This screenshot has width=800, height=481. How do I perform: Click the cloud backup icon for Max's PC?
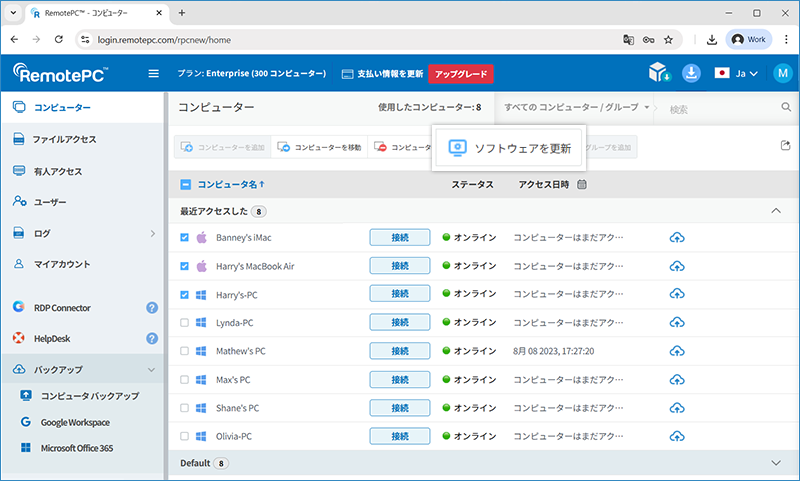click(x=677, y=379)
